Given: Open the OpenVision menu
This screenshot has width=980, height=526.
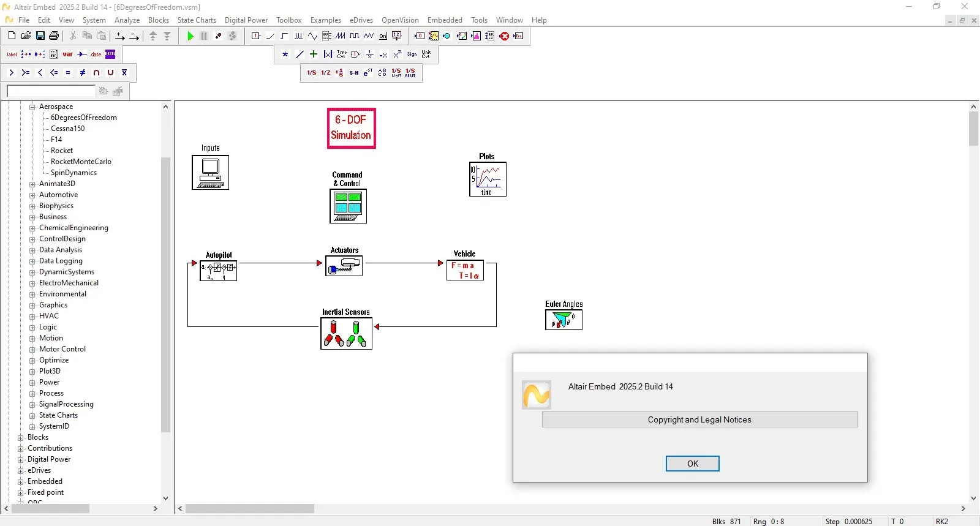Looking at the screenshot, I should click(401, 20).
